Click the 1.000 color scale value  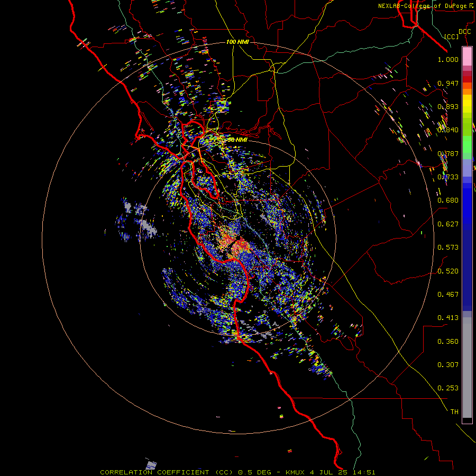448,59
